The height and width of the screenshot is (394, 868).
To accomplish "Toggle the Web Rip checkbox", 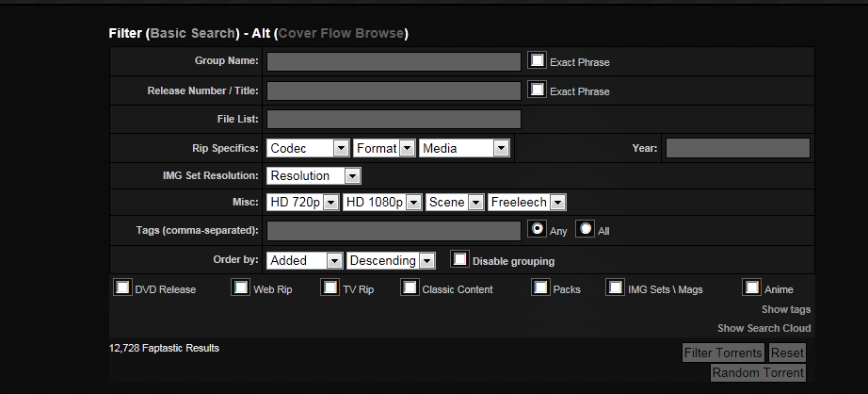I will [241, 287].
